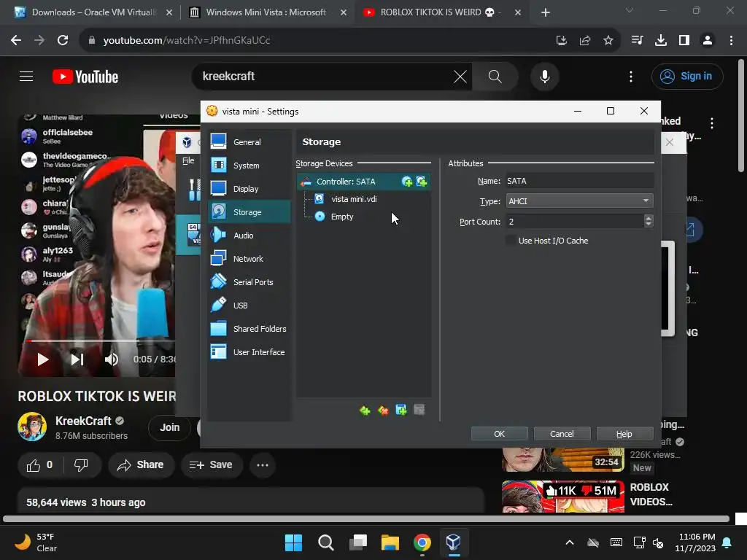The width and height of the screenshot is (747, 560).
Task: Join the KreekCraft channel membership
Action: click(x=169, y=427)
